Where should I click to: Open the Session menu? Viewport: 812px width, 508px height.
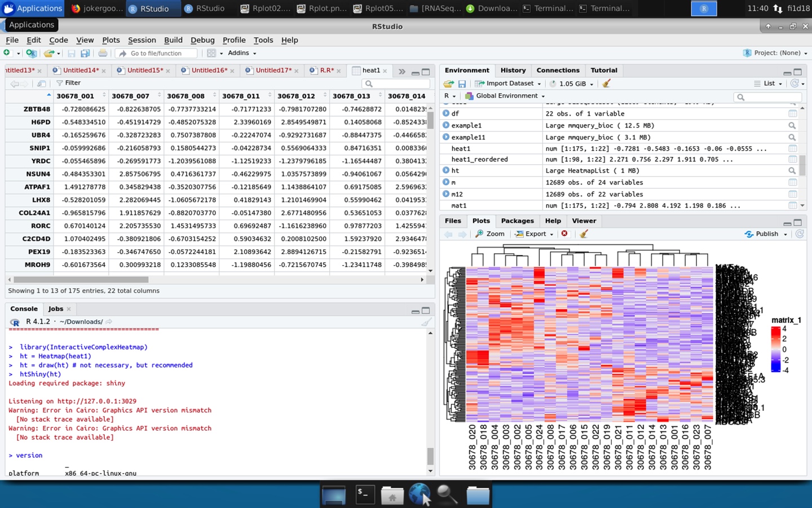click(x=142, y=40)
